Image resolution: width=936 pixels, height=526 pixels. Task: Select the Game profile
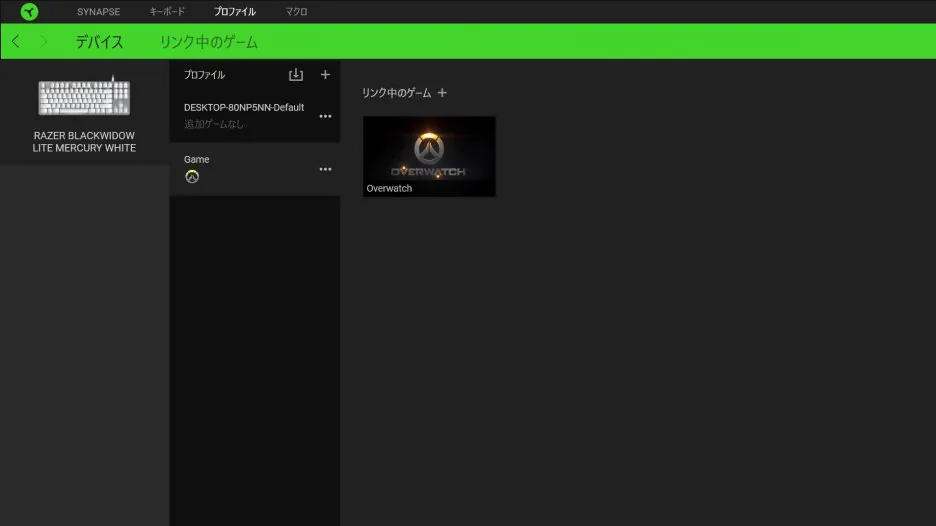(255, 169)
